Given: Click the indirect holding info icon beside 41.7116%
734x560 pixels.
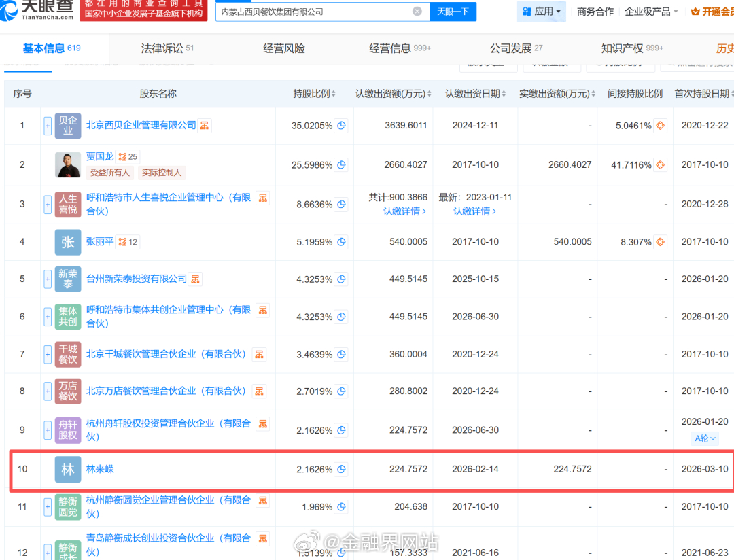Looking at the screenshot, I should pos(660,165).
